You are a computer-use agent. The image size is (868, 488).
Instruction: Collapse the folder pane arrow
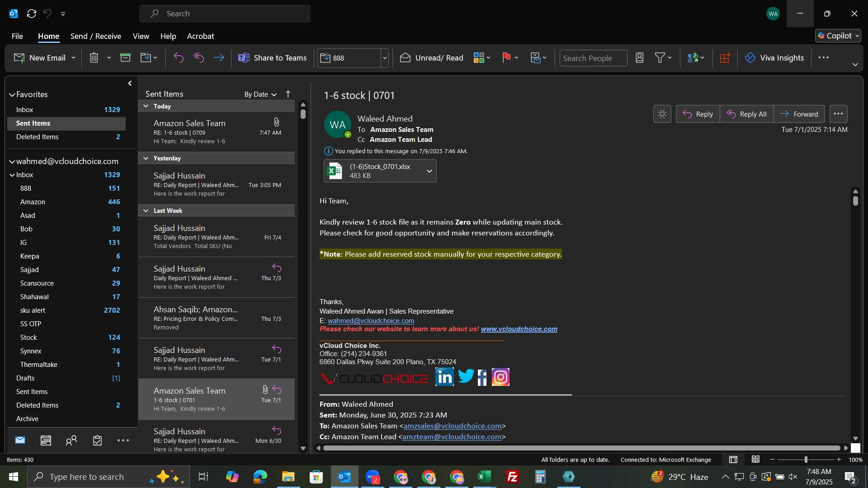(x=130, y=83)
